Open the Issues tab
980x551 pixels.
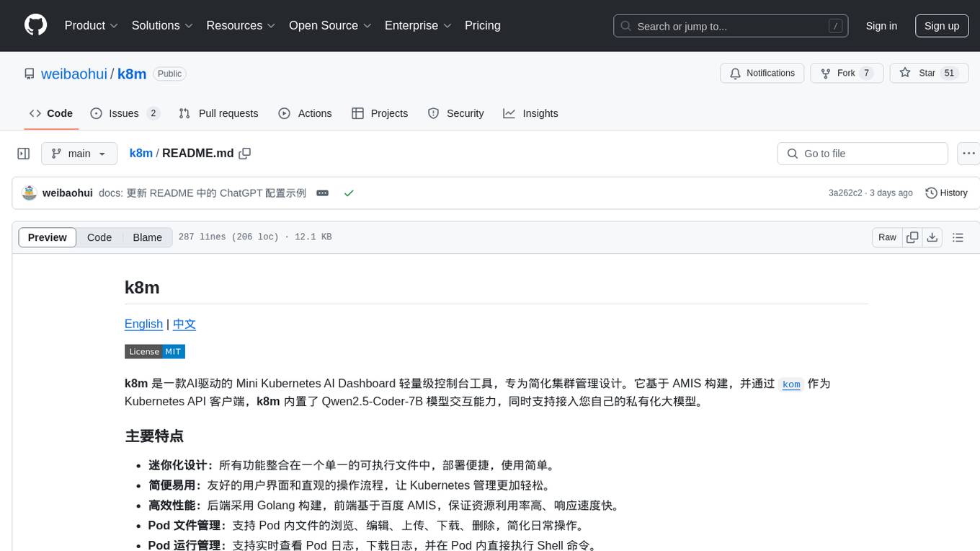pos(125,113)
